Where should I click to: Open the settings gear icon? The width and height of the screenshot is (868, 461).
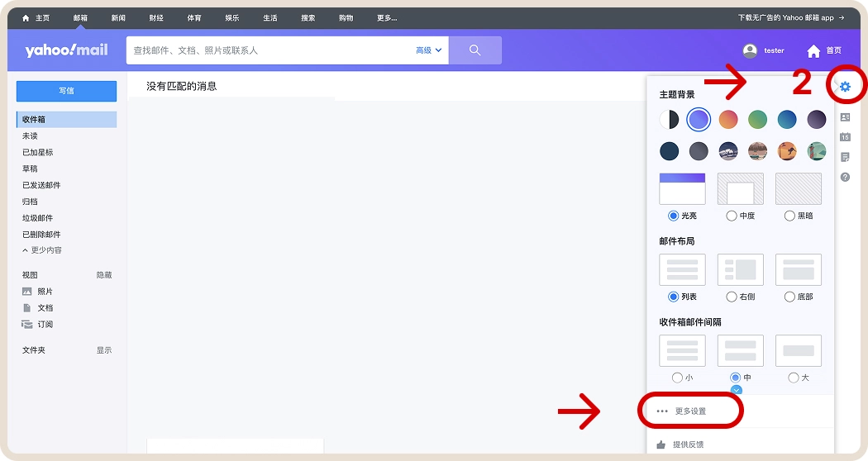point(845,86)
